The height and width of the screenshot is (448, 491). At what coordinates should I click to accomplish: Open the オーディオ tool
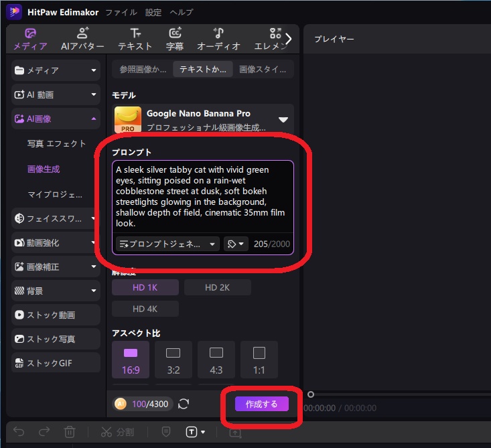click(x=218, y=39)
